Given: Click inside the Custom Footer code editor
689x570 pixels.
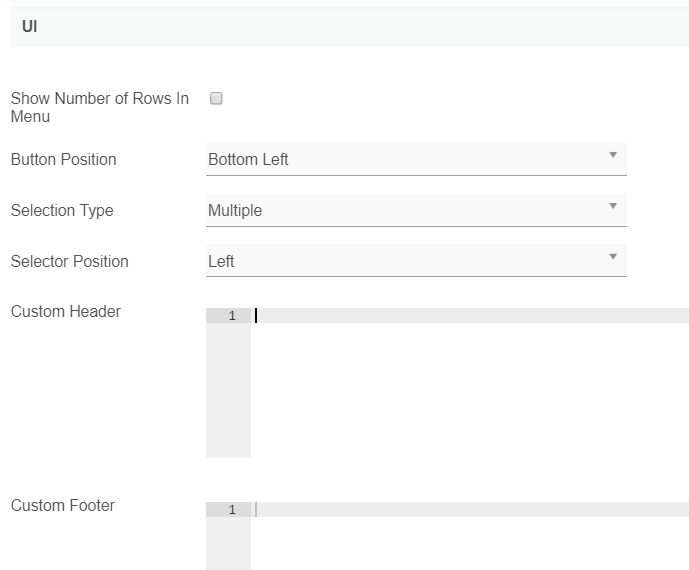Looking at the screenshot, I should [x=470, y=510].
